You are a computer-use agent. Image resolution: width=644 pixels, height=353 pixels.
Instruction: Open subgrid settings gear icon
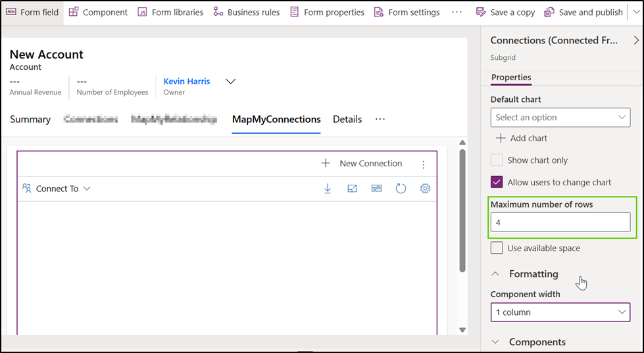click(425, 189)
